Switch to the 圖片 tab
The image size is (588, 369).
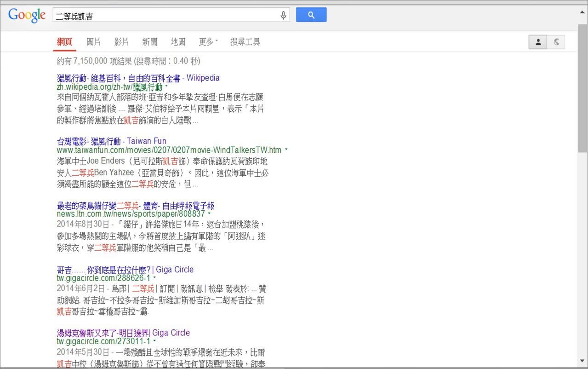pos(94,42)
